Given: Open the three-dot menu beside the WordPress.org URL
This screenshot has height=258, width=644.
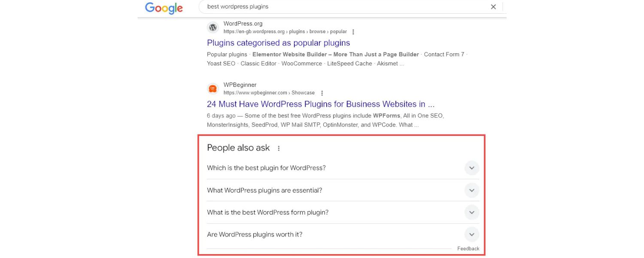Looking at the screenshot, I should pyautogui.click(x=353, y=31).
